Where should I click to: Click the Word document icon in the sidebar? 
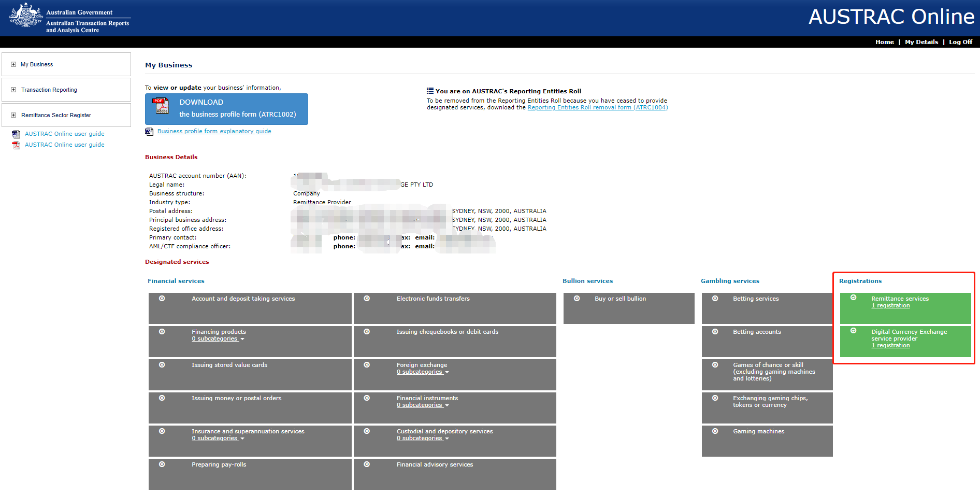16,134
